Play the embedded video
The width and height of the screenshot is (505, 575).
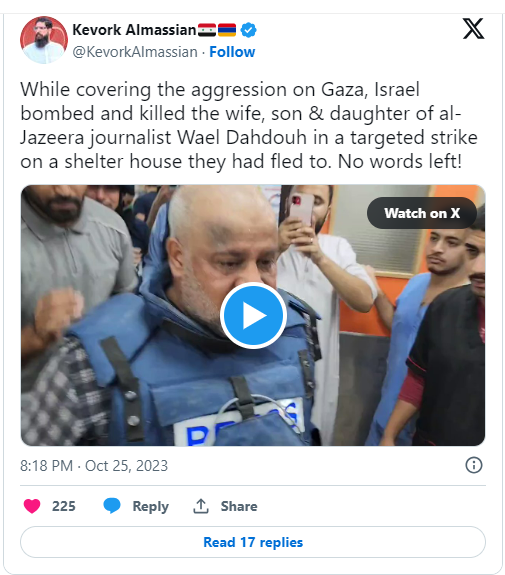(x=253, y=315)
